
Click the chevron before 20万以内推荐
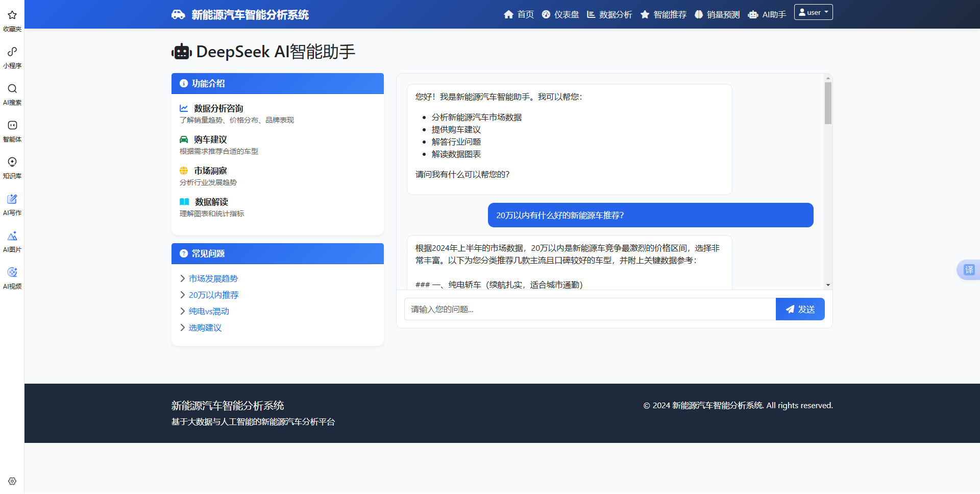click(182, 295)
